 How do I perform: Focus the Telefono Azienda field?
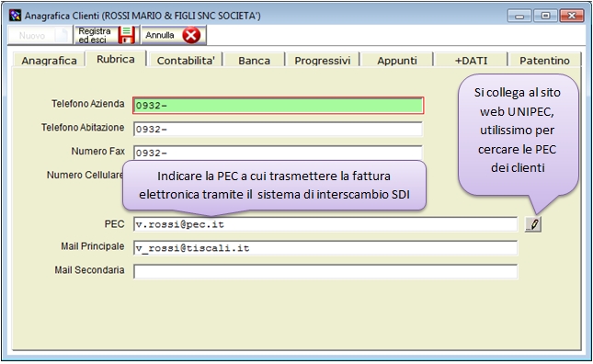pos(278,106)
